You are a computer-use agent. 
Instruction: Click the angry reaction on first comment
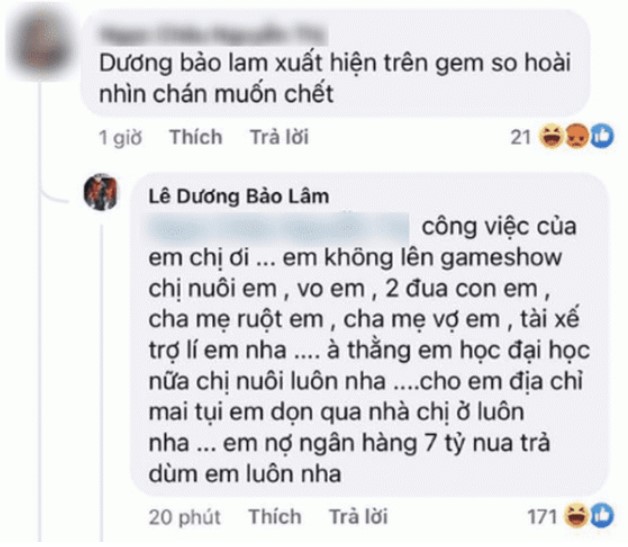576,136
